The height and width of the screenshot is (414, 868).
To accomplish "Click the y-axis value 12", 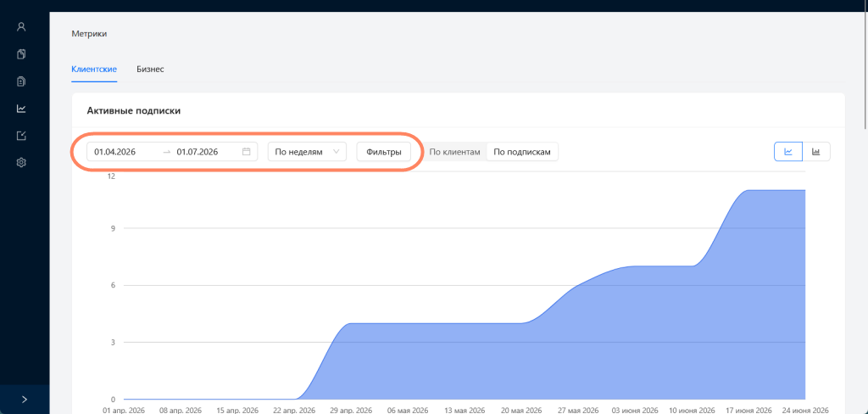I will pos(111,176).
